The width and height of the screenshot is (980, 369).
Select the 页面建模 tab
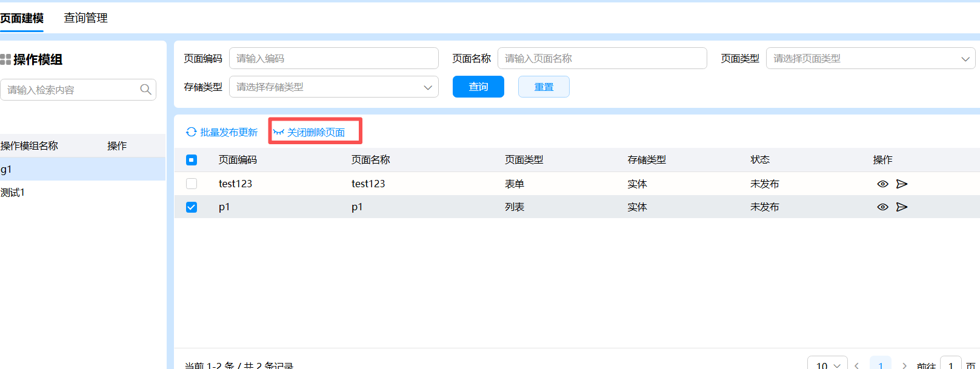point(22,18)
